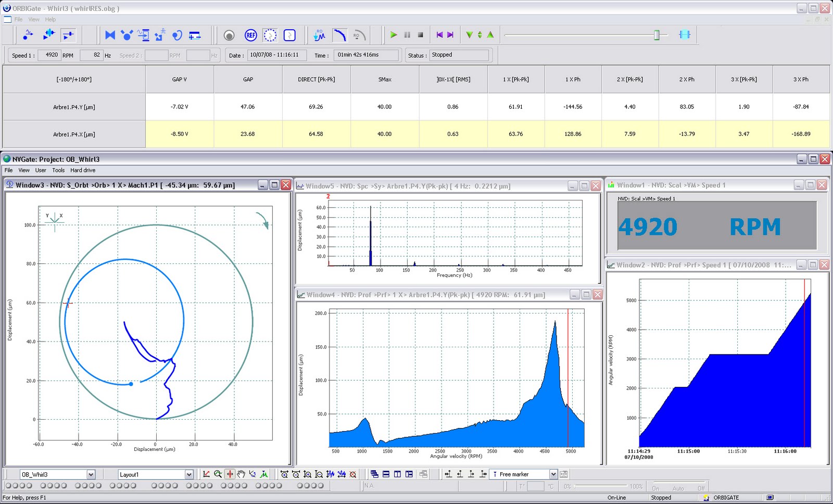Jump to next with the purple forward arrow
833x504 pixels.
[x=450, y=35]
